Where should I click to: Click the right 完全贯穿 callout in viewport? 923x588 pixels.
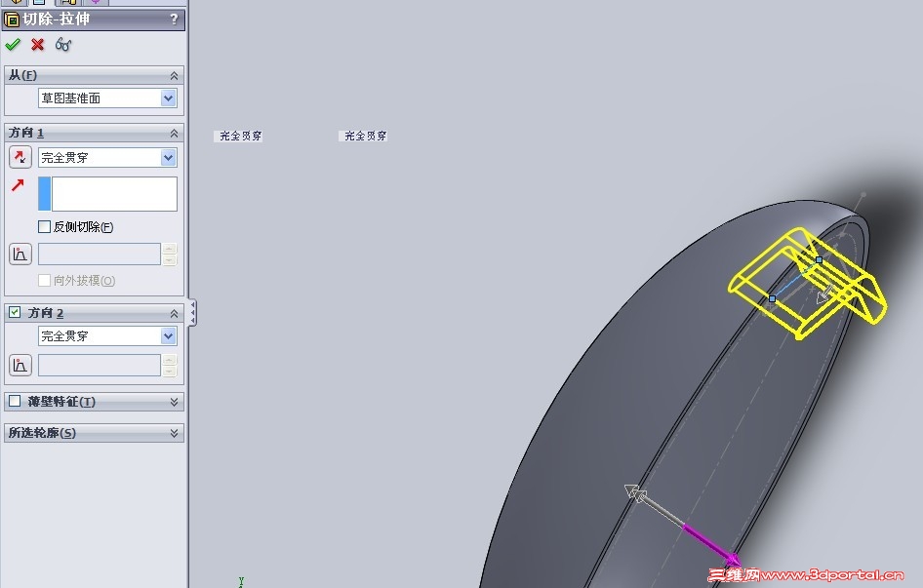tap(363, 136)
